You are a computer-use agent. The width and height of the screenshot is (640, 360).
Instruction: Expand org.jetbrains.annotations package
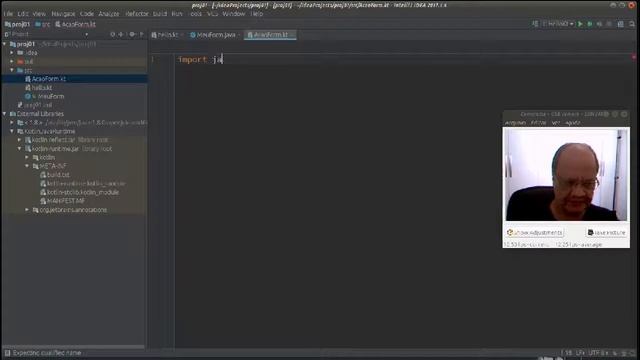tap(27, 210)
